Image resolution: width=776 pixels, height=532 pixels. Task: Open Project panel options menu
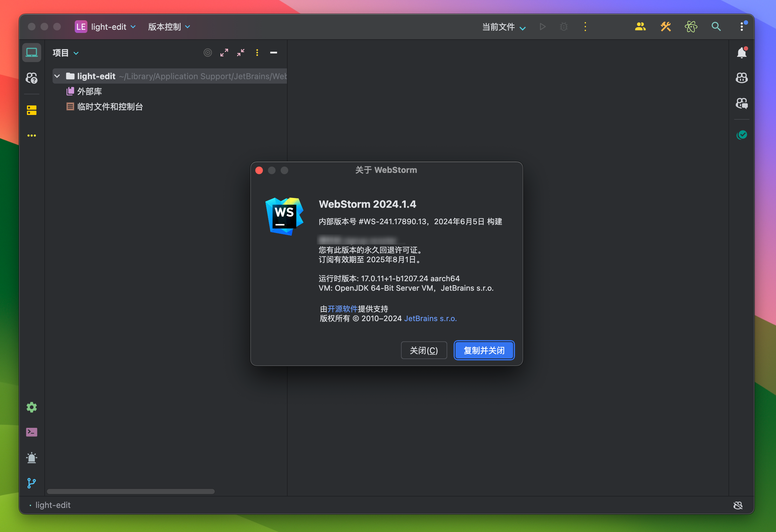(257, 53)
